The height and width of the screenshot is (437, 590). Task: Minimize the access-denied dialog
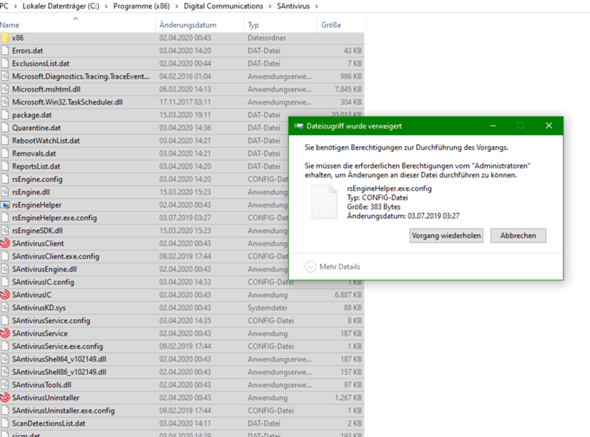click(x=493, y=126)
